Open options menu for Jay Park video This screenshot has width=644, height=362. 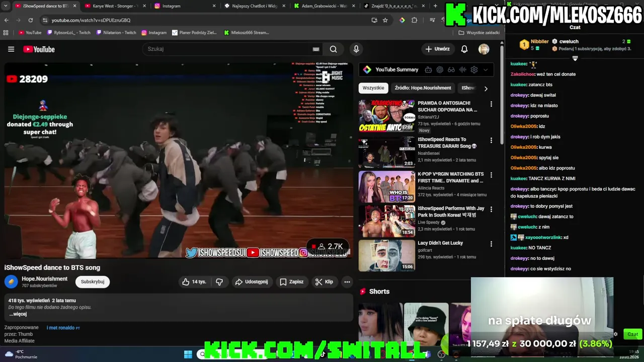click(x=491, y=209)
